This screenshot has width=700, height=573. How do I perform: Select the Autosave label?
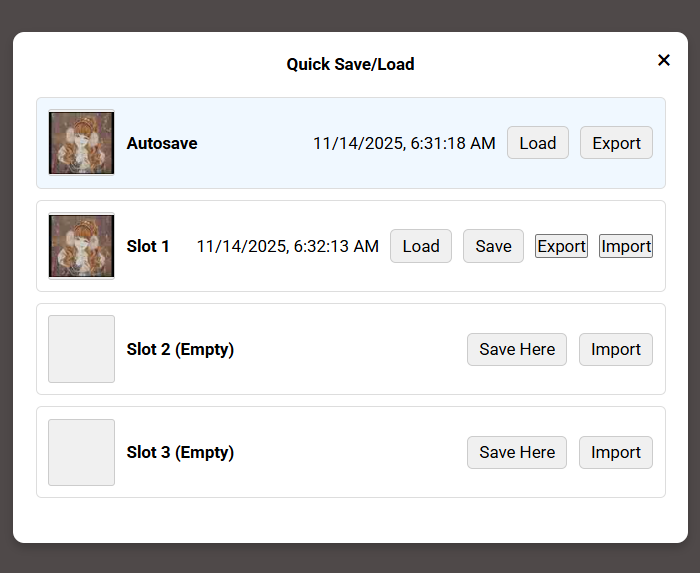point(162,143)
